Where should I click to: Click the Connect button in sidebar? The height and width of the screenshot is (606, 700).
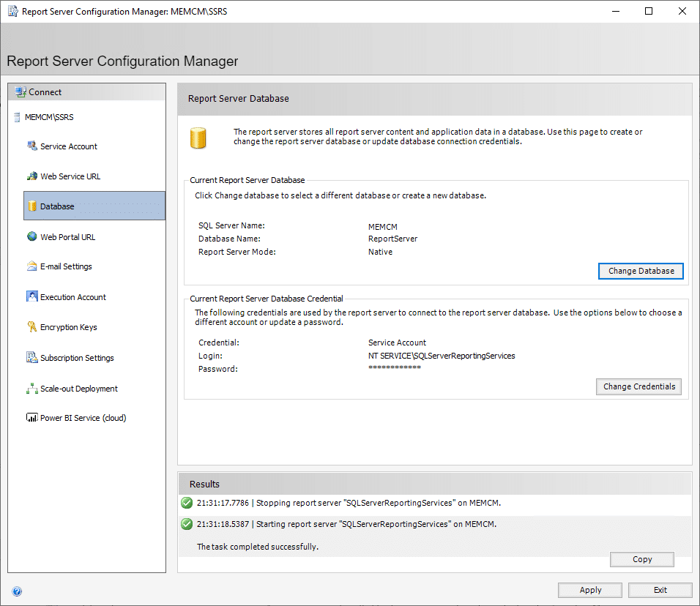click(45, 92)
